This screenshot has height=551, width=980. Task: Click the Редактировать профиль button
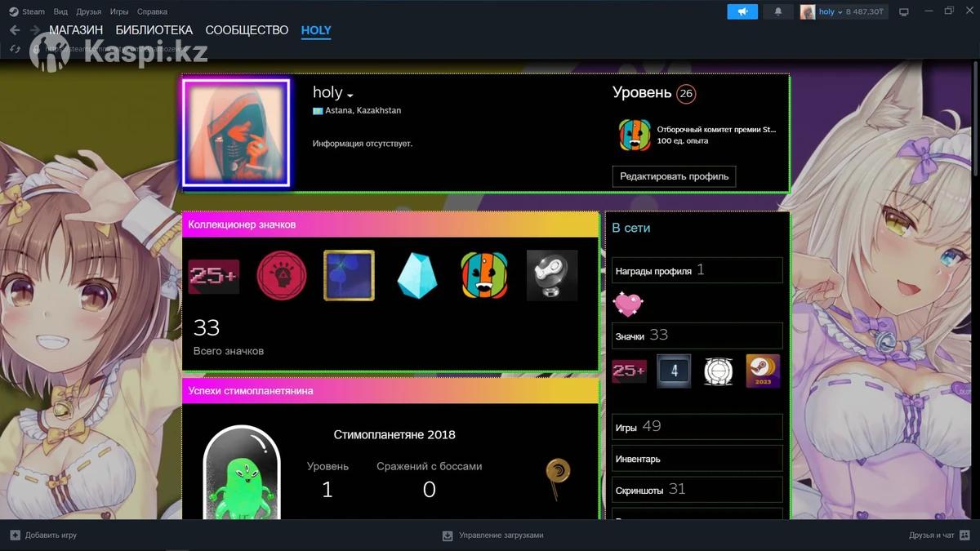[x=674, y=176]
